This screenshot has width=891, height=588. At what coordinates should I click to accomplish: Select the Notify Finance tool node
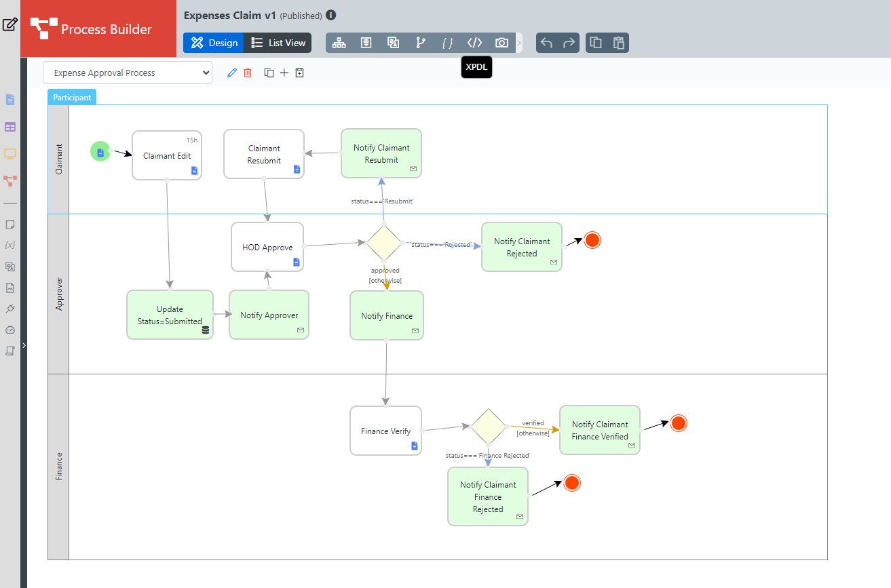[x=386, y=315]
